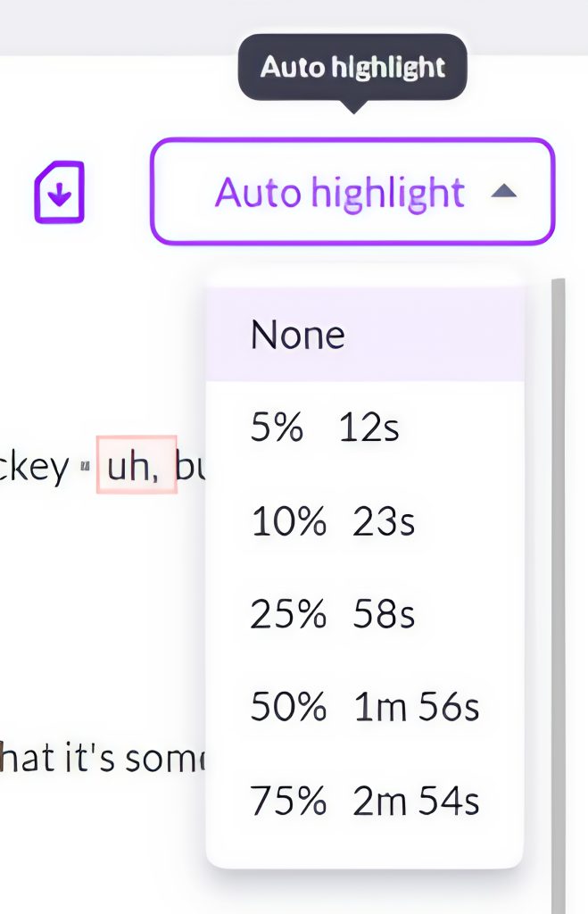
Task: Select the 75% 2m 54s option
Action: (x=364, y=801)
